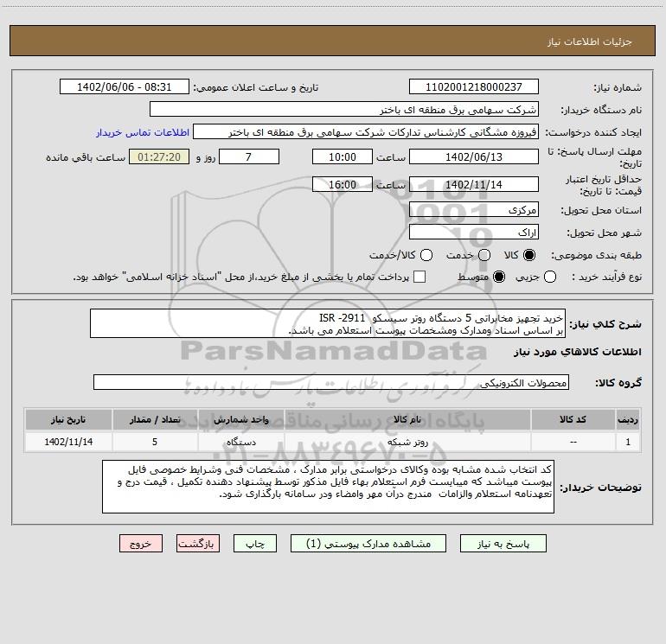Image resolution: width=666 pixels, height=644 pixels.
Task: Click the تعداد / مقدار column header
Action: click(155, 419)
